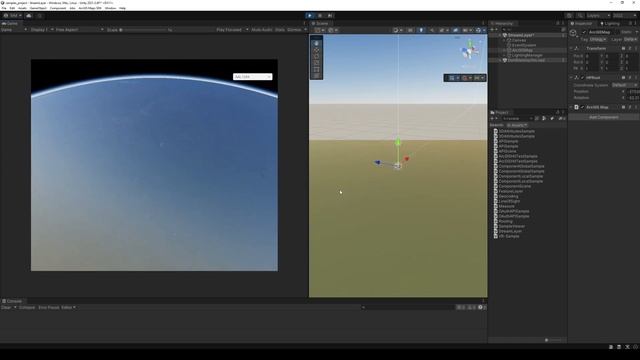Open the HPRoot component context menu
The image size is (640, 360).
click(636, 78)
